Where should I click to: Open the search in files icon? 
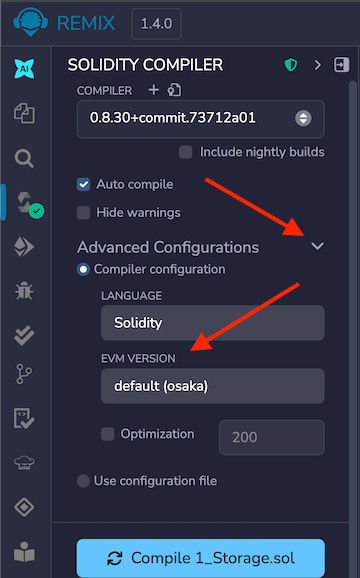pos(24,159)
